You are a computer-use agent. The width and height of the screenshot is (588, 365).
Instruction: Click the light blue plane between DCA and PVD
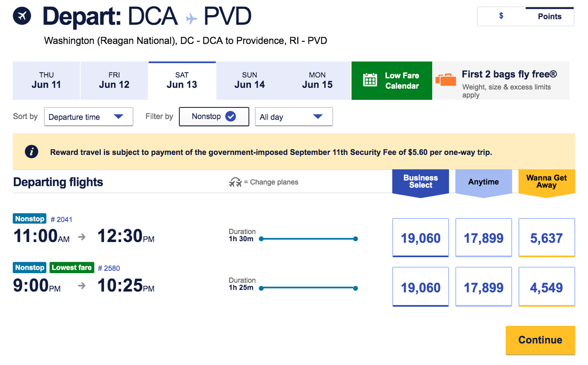(192, 18)
